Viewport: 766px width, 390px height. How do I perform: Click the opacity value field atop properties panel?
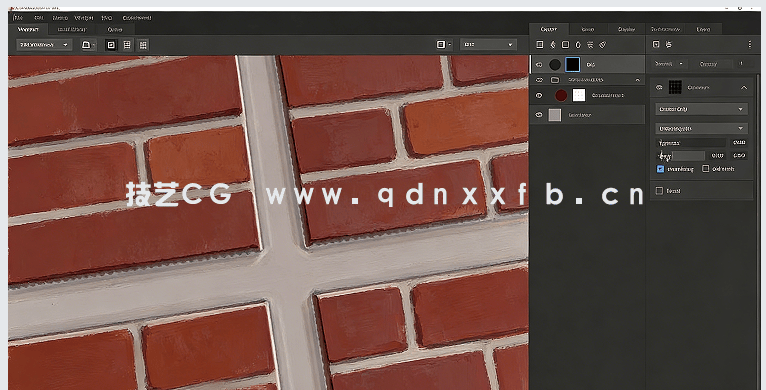[x=741, y=64]
